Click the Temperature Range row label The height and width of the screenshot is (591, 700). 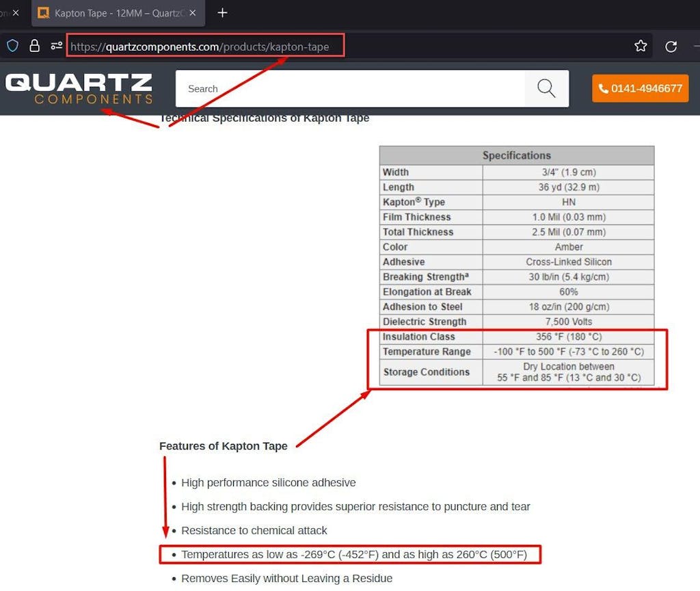(x=427, y=352)
